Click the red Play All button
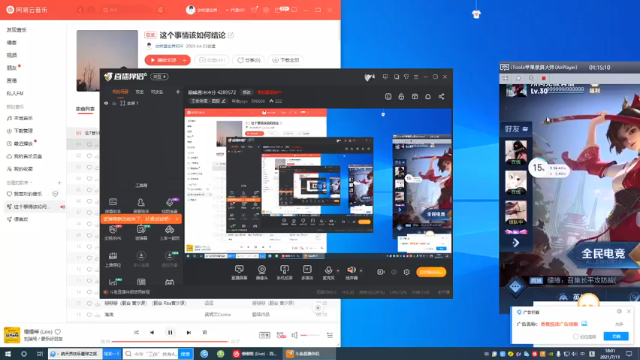 [164, 60]
